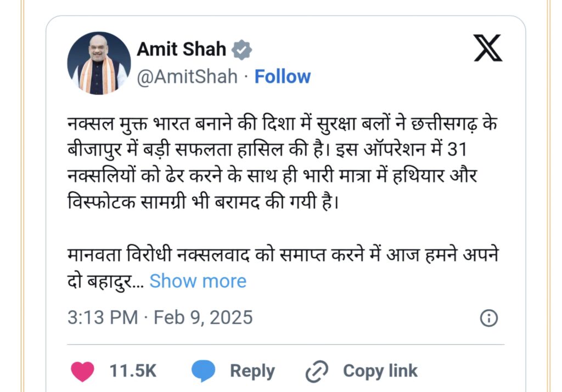This screenshot has width=562, height=392.
Task: Open the tweet info circle icon
Action: point(489,318)
